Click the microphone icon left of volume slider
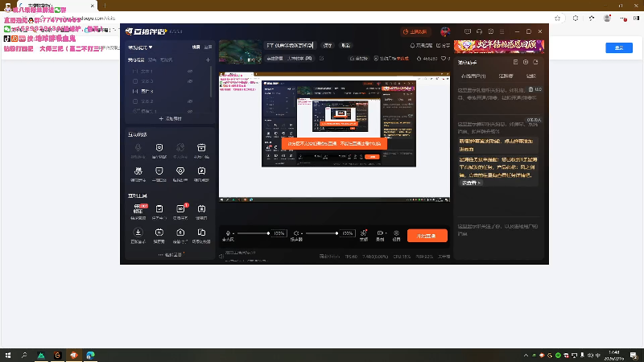This screenshot has width=644, height=362. pos(228,233)
